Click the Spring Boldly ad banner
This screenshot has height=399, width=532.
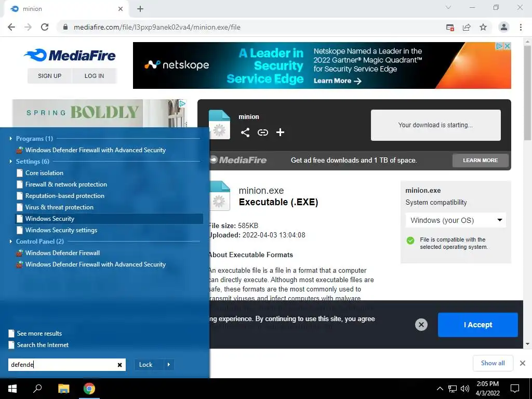pos(99,113)
